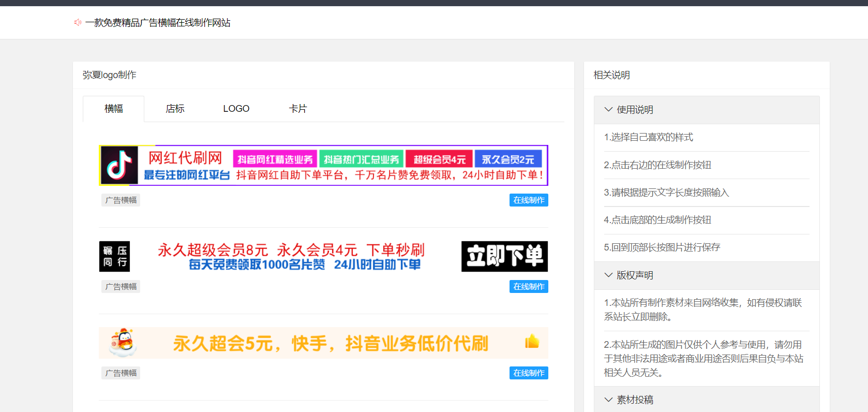Viewport: 868px width, 412px height.
Task: Click the thumbs-up icon in orange banner
Action: (x=532, y=342)
